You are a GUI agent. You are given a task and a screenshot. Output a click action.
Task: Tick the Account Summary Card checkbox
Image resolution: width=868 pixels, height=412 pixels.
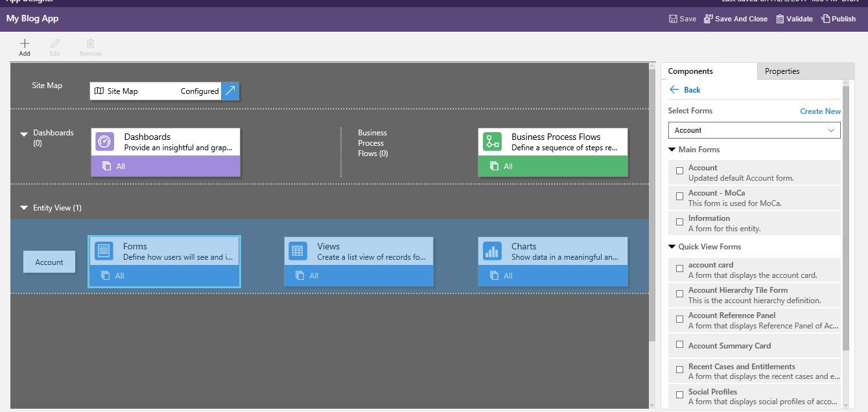679,345
